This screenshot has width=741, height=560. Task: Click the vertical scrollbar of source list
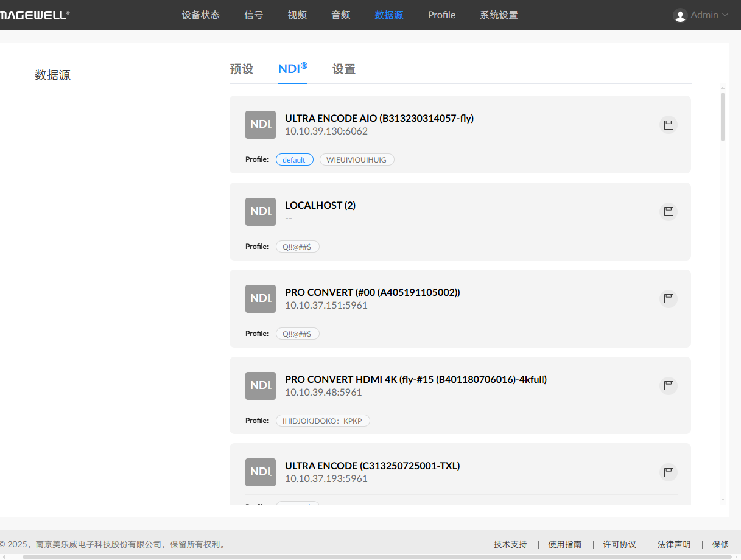[723, 116]
